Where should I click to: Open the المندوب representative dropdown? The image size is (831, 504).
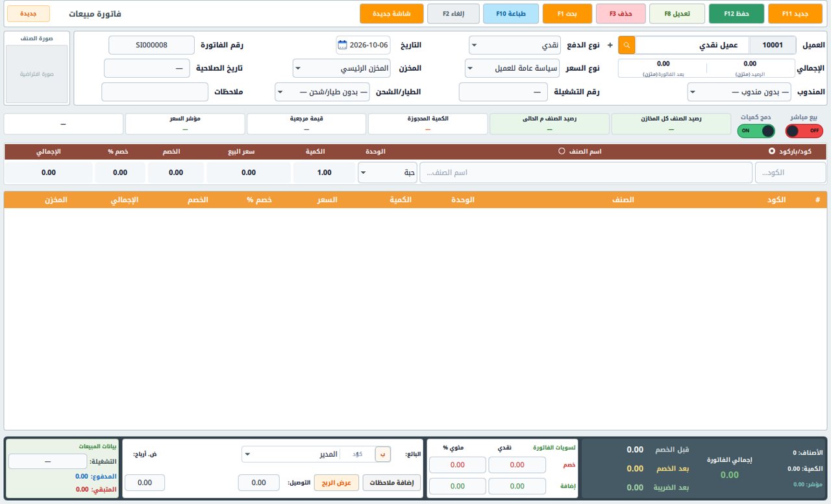pyautogui.click(x=739, y=92)
